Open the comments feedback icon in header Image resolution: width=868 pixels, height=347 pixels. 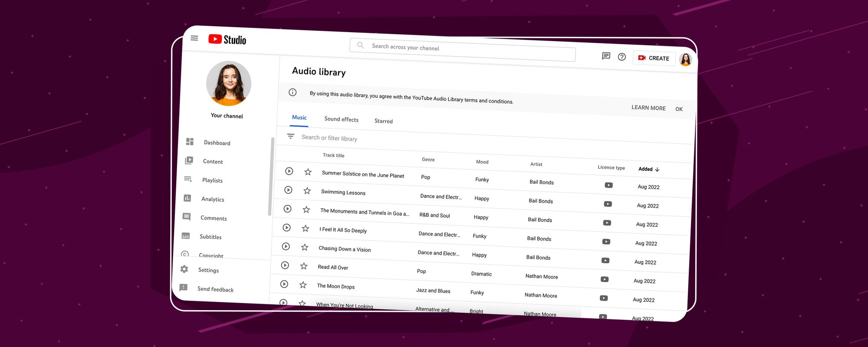606,56
